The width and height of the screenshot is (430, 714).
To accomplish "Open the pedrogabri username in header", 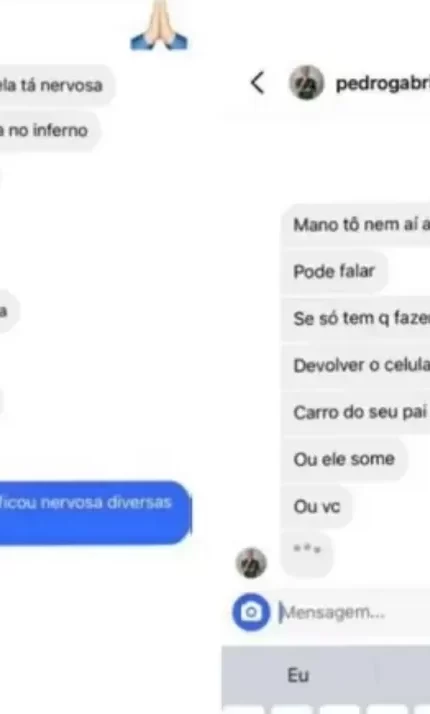I will (383, 84).
